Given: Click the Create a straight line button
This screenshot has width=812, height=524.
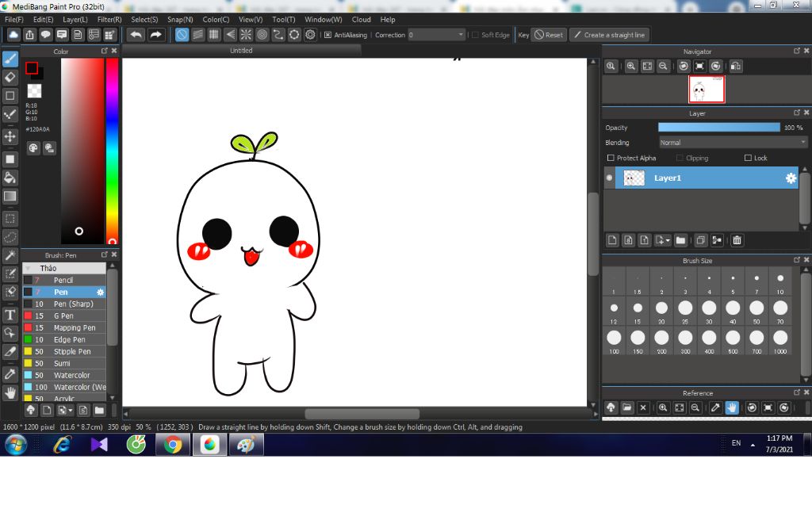Looking at the screenshot, I should 610,35.
